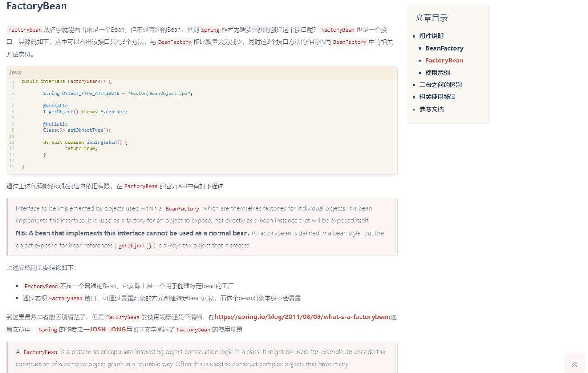Open 二者之间的区别 in the contents list
This screenshot has width=588, height=373.
(x=441, y=85)
